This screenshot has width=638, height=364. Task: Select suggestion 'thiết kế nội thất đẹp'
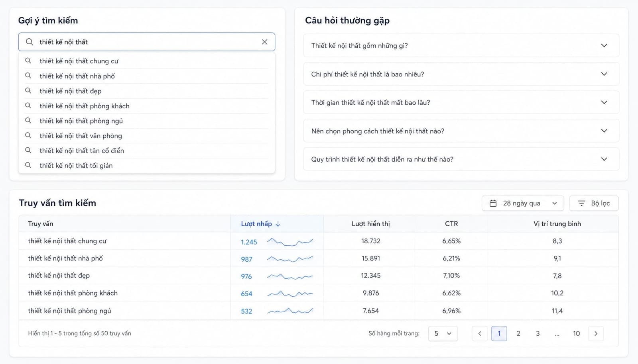[x=147, y=91]
